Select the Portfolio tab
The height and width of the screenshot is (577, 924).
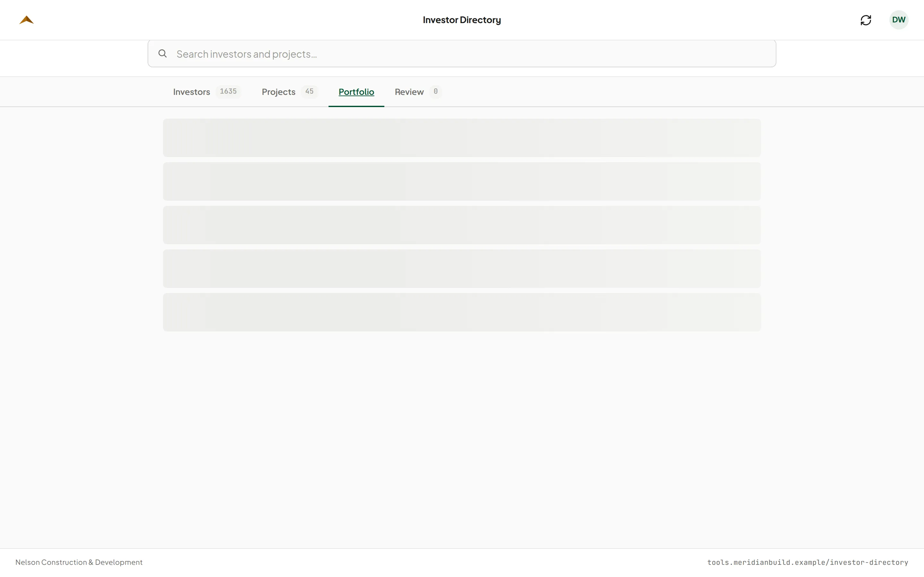pyautogui.click(x=356, y=92)
